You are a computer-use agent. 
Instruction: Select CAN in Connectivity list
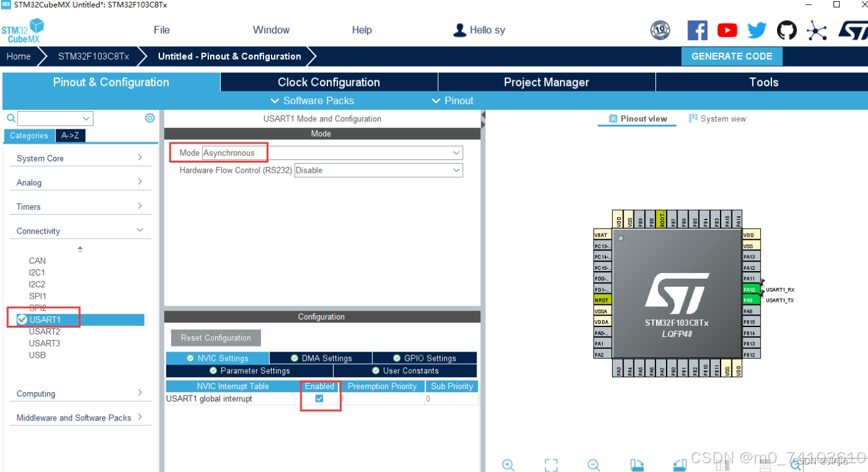coord(38,260)
